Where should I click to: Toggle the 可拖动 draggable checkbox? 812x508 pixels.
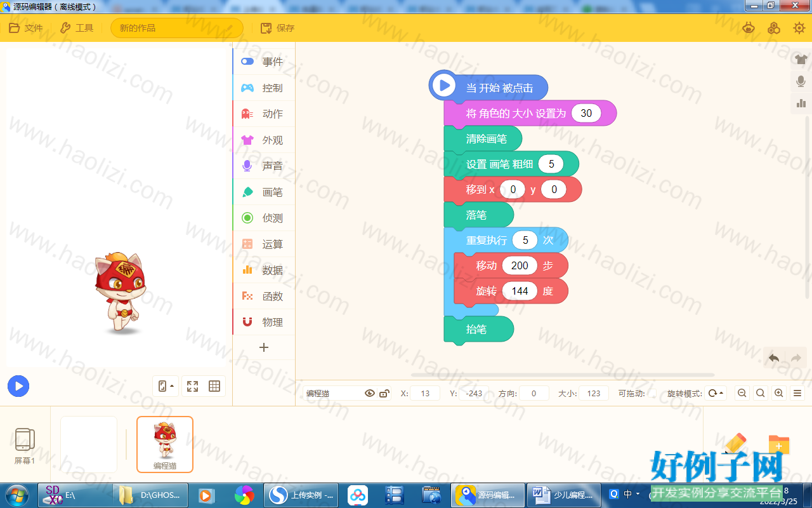coord(652,394)
